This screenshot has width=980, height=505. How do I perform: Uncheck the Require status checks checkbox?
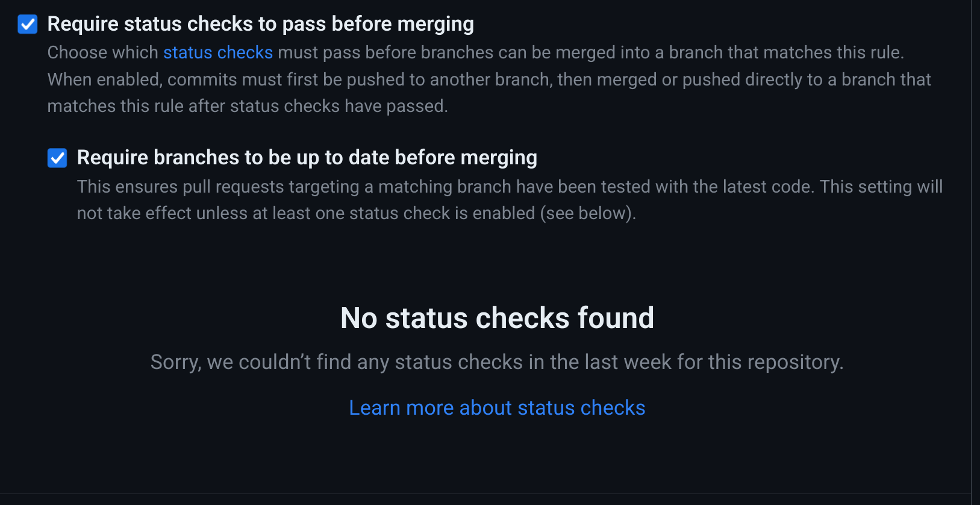[x=28, y=24]
